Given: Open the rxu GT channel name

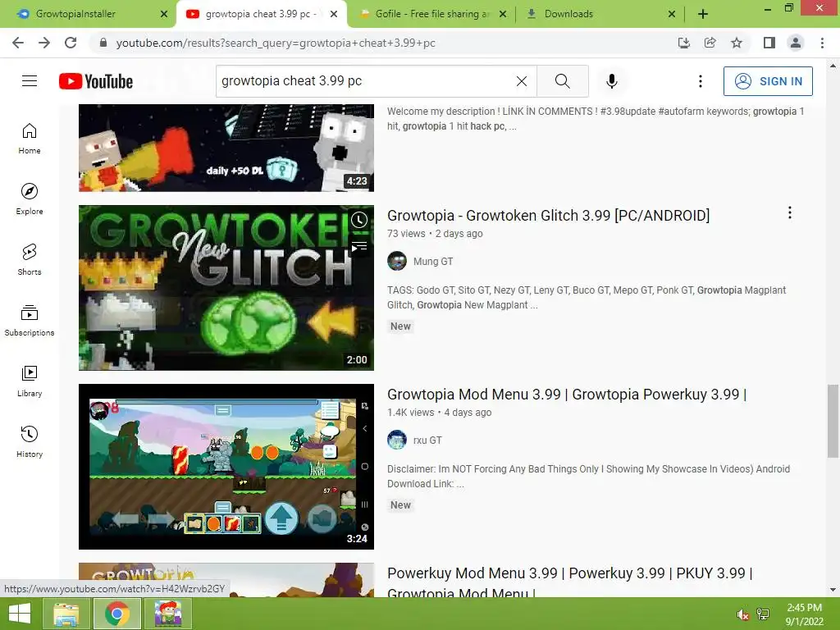Looking at the screenshot, I should [x=427, y=441].
